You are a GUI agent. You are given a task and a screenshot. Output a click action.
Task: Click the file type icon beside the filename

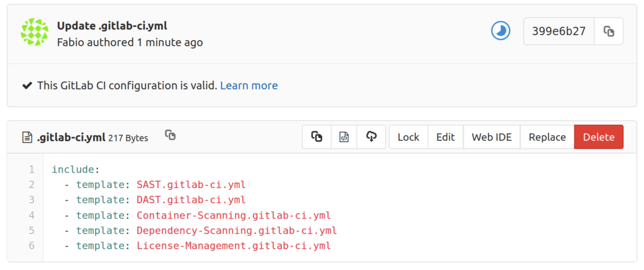(x=27, y=136)
